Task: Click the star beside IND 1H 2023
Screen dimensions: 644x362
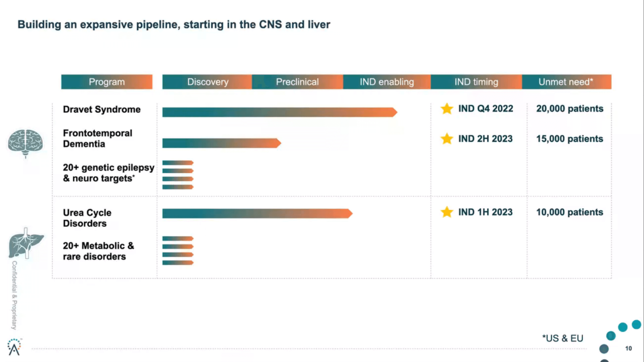Action: point(447,212)
